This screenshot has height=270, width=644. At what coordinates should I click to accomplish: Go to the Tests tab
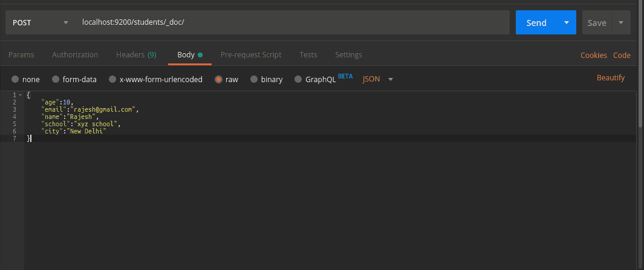point(308,55)
